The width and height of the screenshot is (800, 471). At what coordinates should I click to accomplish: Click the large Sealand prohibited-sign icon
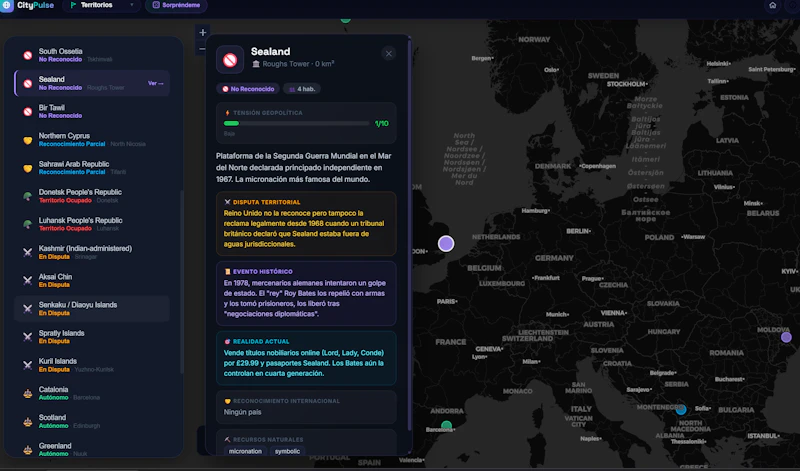[230, 60]
